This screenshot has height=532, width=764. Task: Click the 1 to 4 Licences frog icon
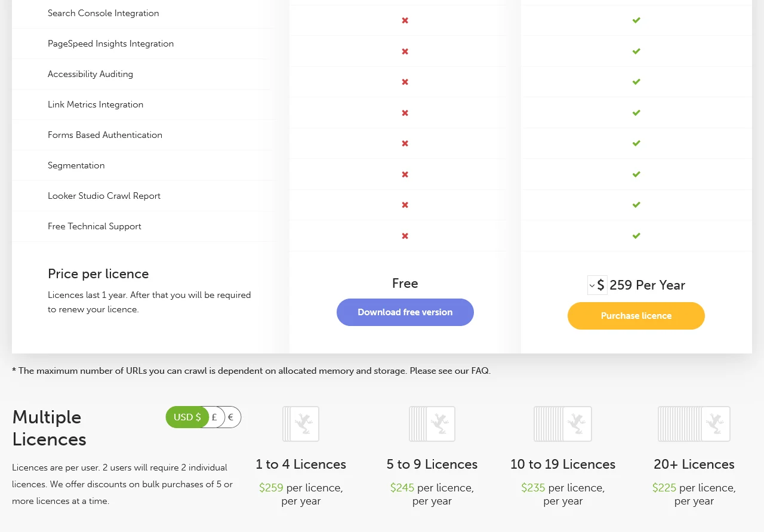[301, 424]
